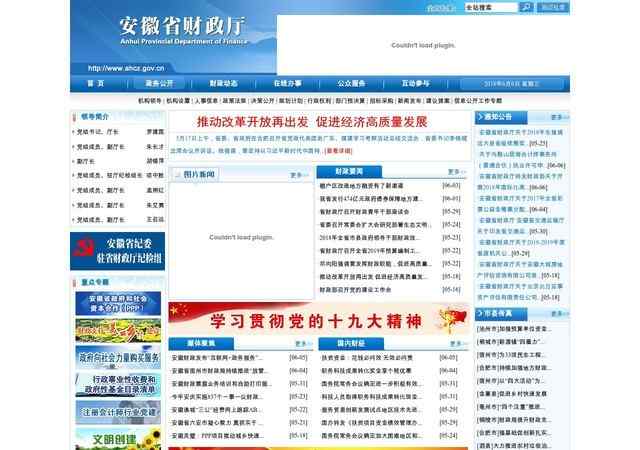Click 更多 in the 国内财经 header

458,344
